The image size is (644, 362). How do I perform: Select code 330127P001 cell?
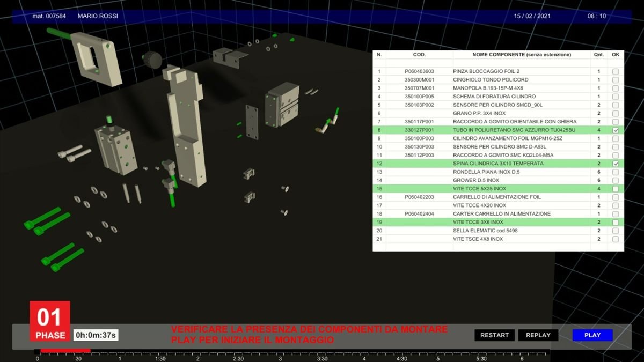(419, 130)
